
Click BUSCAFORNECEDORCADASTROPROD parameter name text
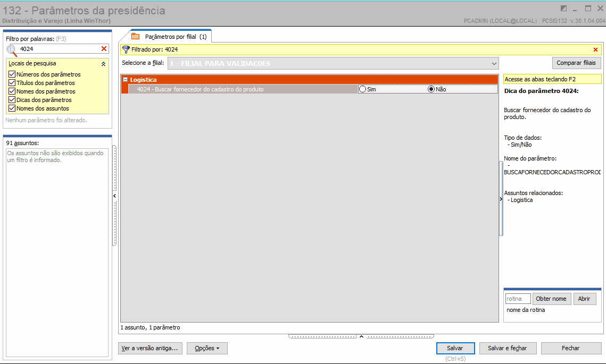[x=552, y=172]
